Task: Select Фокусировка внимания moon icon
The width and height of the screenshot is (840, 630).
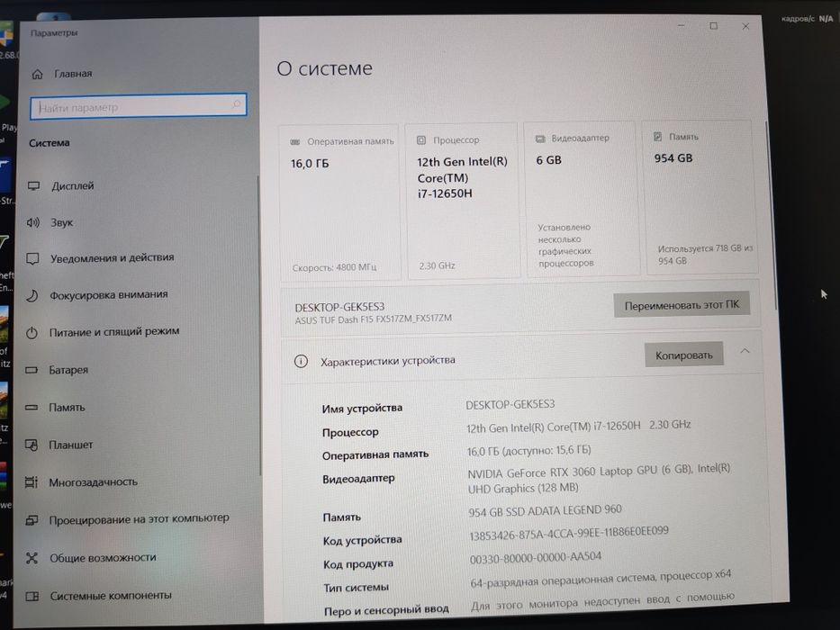Action: click(x=32, y=296)
